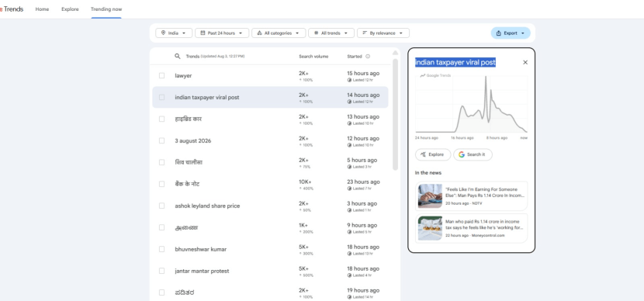Select the हाइब्रिड कार trend row
This screenshot has width=644, height=301.
pos(270,119)
